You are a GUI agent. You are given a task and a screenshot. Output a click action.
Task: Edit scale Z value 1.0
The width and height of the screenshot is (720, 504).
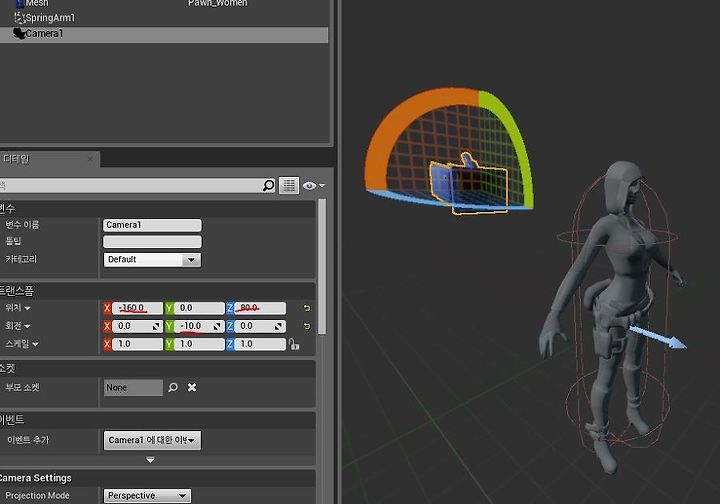click(260, 344)
